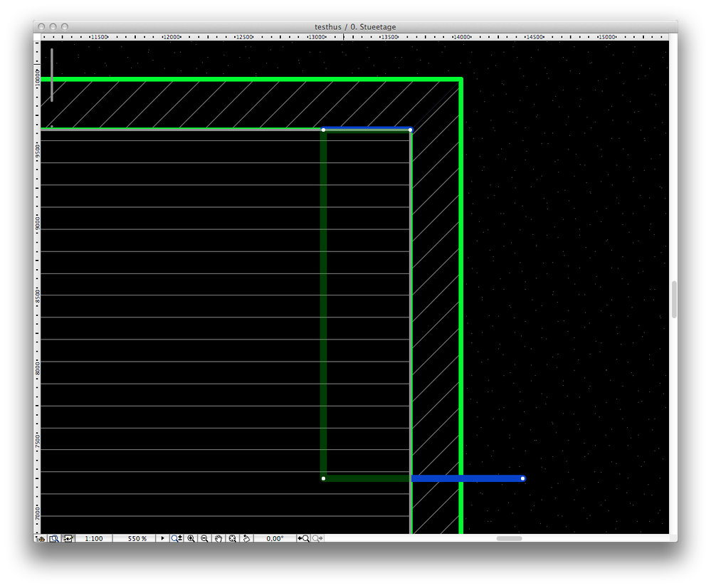Image resolution: width=711 pixels, height=588 pixels.
Task: Click the right end node of blue bar
Action: pos(523,478)
